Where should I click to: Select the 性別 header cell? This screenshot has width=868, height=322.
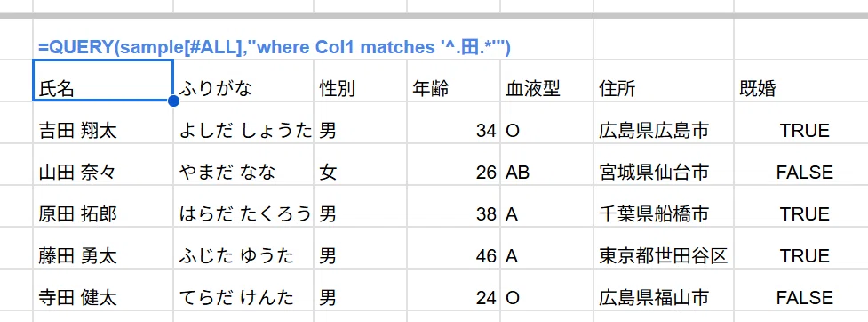point(360,80)
